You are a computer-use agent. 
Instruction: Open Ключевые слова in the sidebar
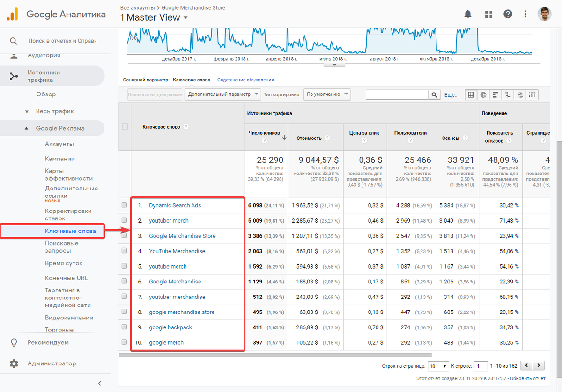(70, 231)
